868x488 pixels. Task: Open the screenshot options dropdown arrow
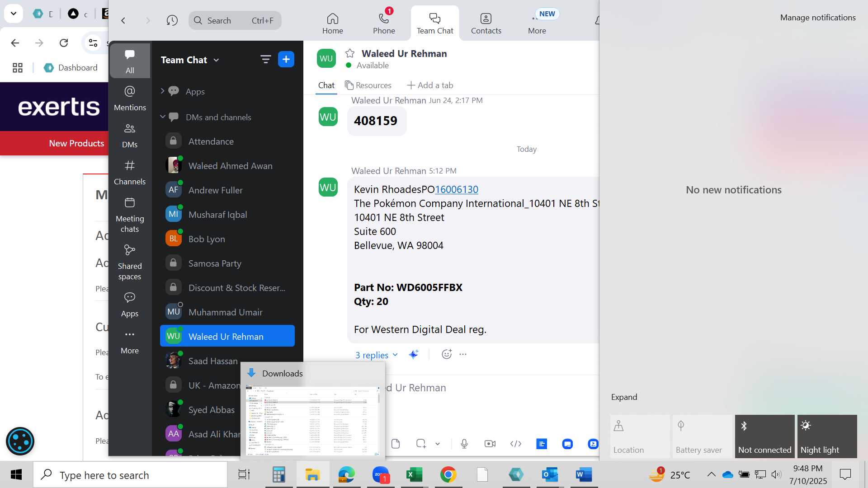[x=438, y=444]
